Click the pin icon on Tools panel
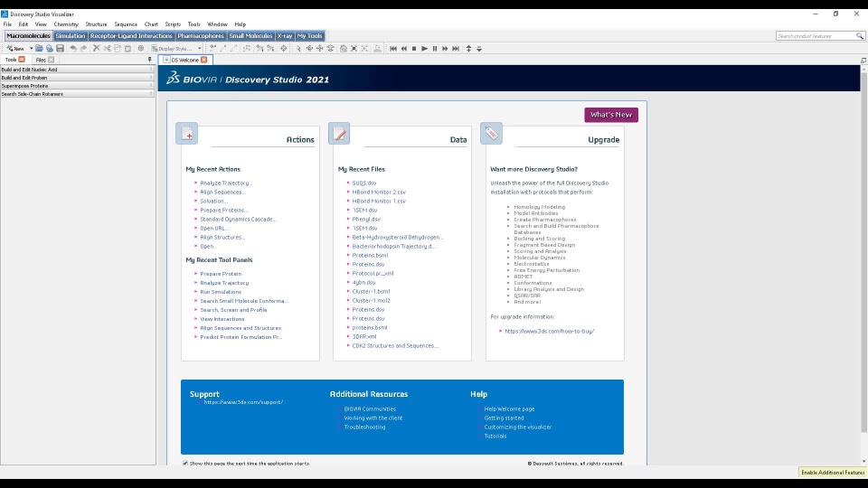 [149, 60]
